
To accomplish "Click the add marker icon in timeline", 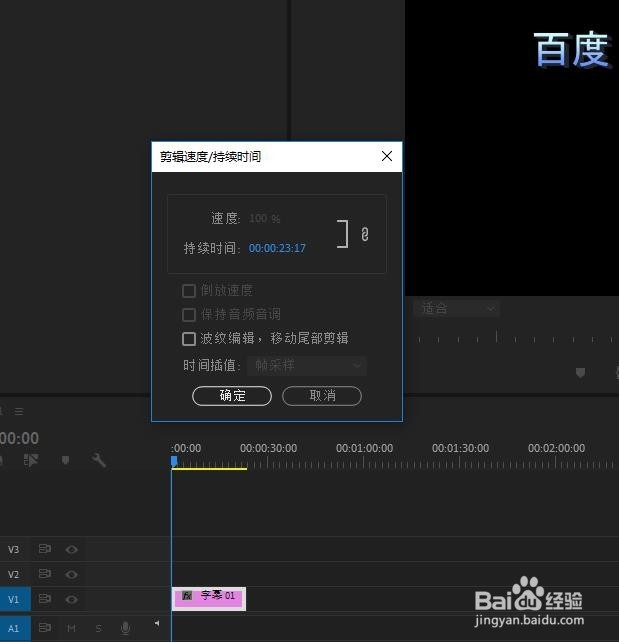I will pyautogui.click(x=65, y=460).
